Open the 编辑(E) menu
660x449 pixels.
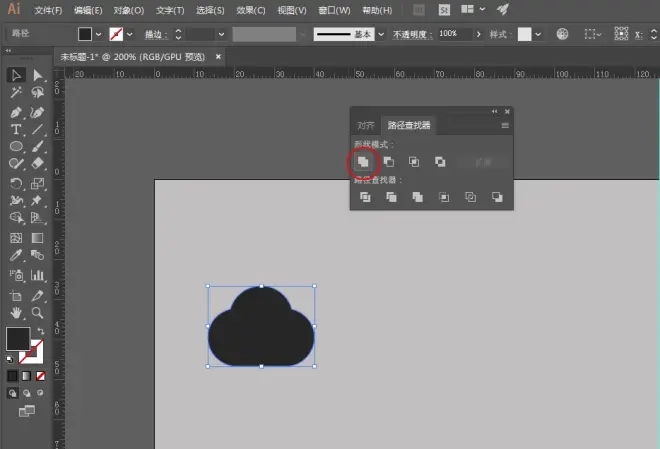pos(88,10)
